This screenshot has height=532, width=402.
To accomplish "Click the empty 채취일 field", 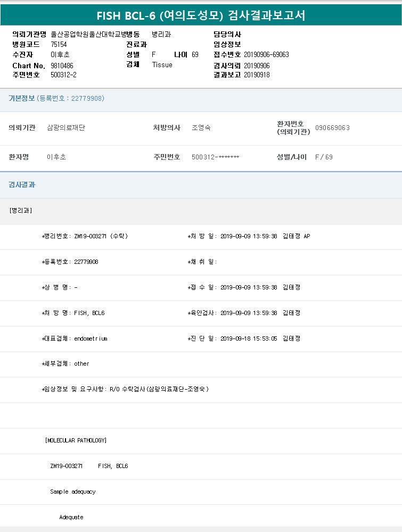I will click(202, 262).
